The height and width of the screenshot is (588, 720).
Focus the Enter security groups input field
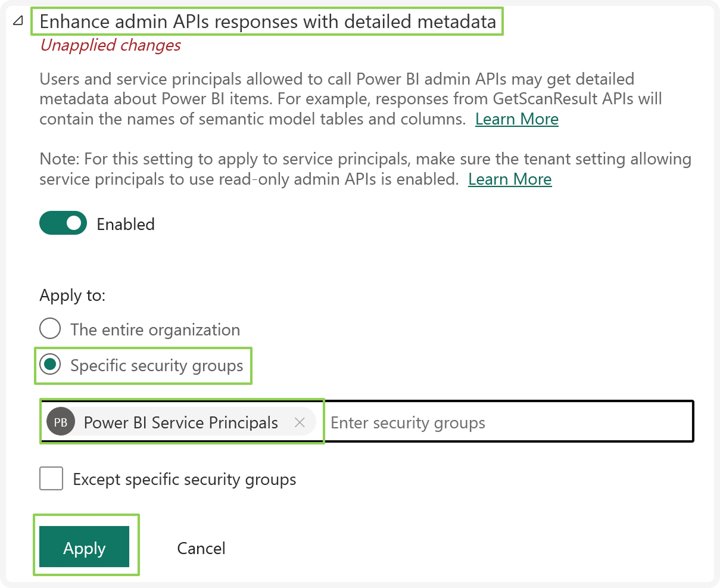tap(506, 423)
